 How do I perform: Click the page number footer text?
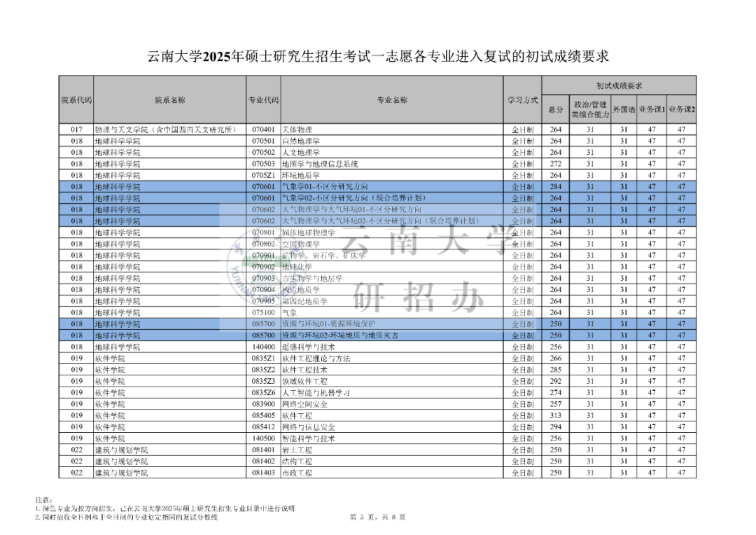377,517
